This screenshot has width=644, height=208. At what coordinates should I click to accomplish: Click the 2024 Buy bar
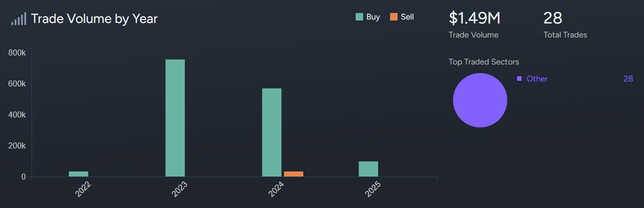(272, 132)
